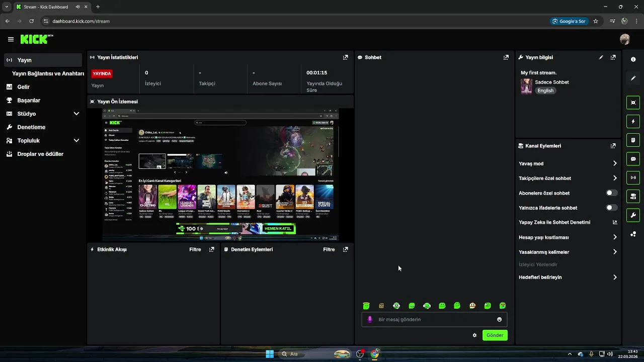
Task: Click the YAYINDA live status badge
Action: (x=102, y=73)
